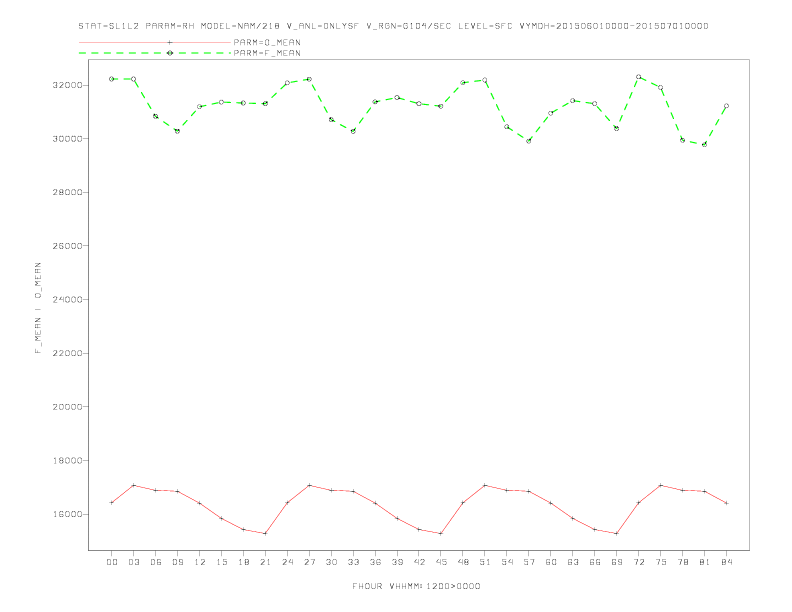This screenshot has width=792, height=612.
Task: Click the 03 forecast hour x-axis label
Action: pyautogui.click(x=133, y=562)
